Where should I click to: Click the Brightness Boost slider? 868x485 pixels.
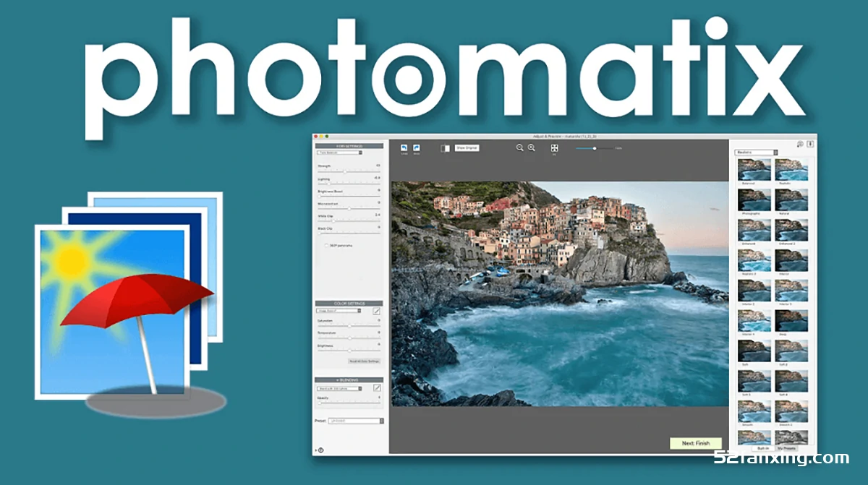click(349, 196)
